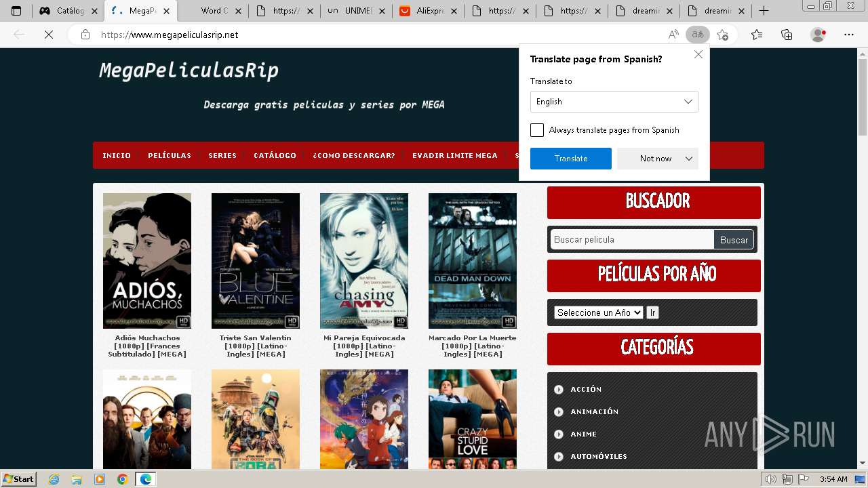Switch to the AliExpress tab
This screenshot has height=488, width=868.
pyautogui.click(x=429, y=11)
